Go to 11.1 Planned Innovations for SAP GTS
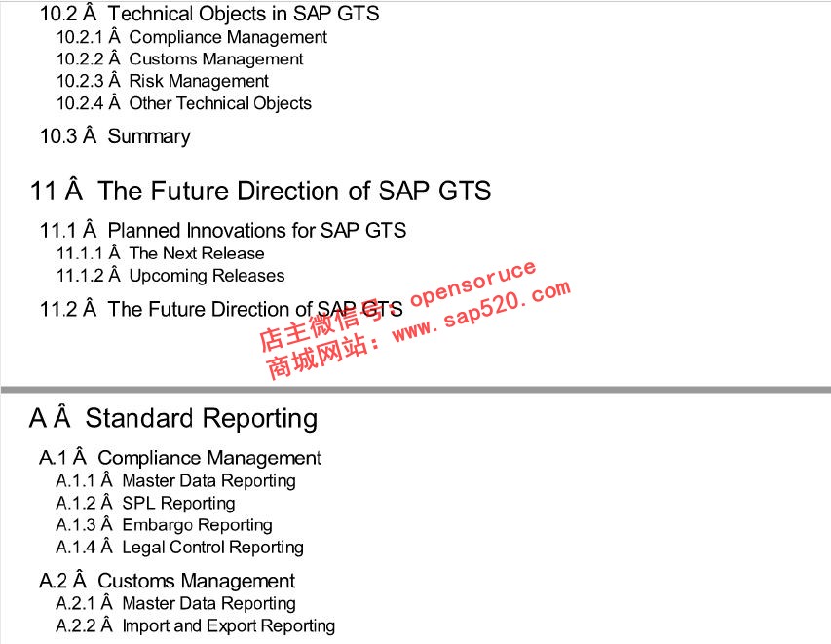Viewport: 831px width, 644px height. 222,231
